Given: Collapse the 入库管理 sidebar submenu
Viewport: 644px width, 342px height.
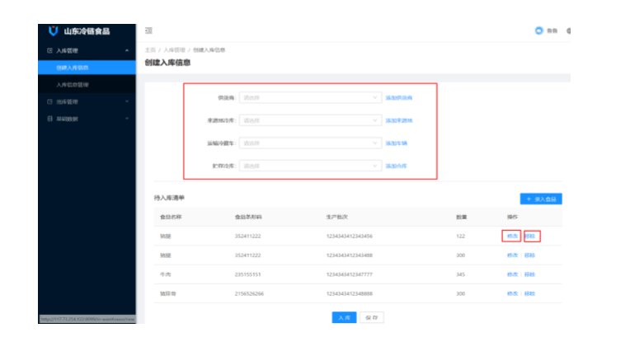Looking at the screenshot, I should pos(126,51).
